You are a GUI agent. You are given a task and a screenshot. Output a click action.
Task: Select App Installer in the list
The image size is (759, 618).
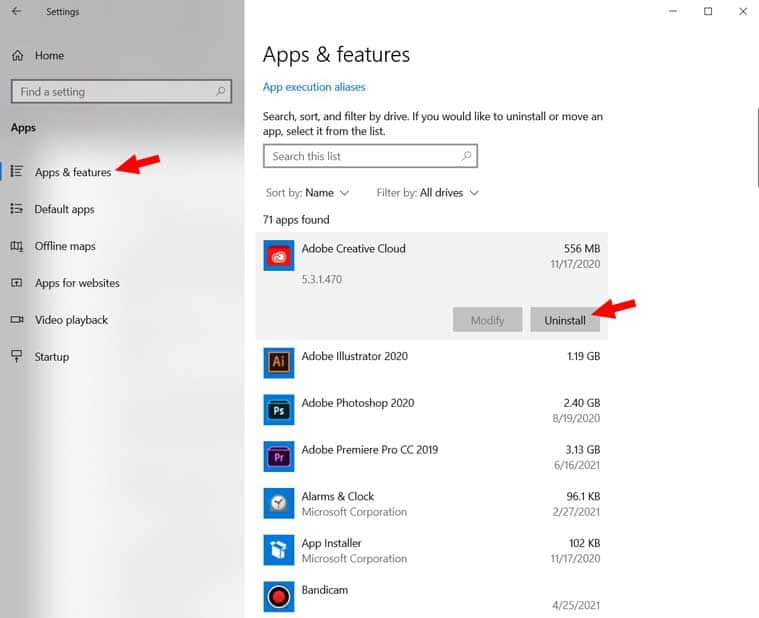pos(432,550)
